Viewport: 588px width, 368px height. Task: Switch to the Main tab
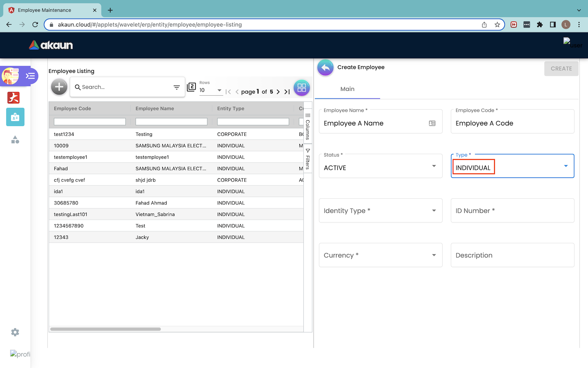point(347,89)
